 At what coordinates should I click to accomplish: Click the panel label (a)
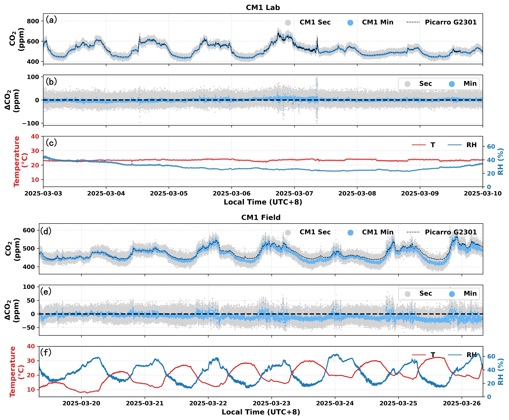[x=51, y=20]
